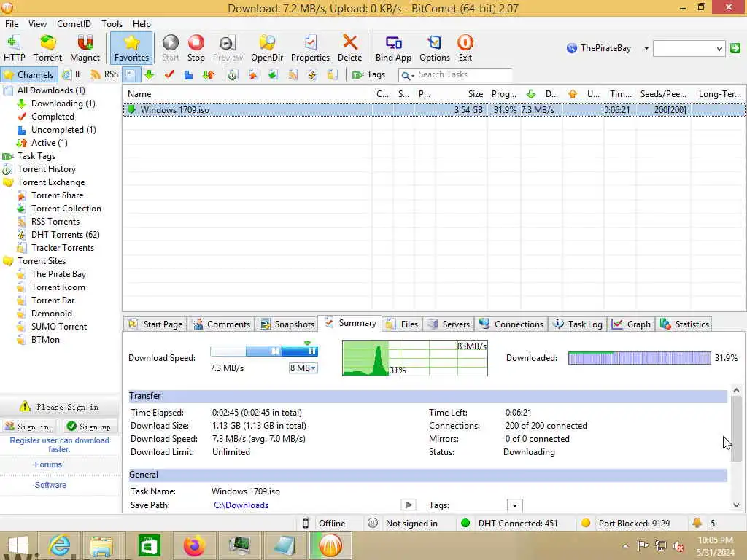747x560 pixels.
Task: Filter downloading tasks with green arrow icon
Action: tap(149, 75)
